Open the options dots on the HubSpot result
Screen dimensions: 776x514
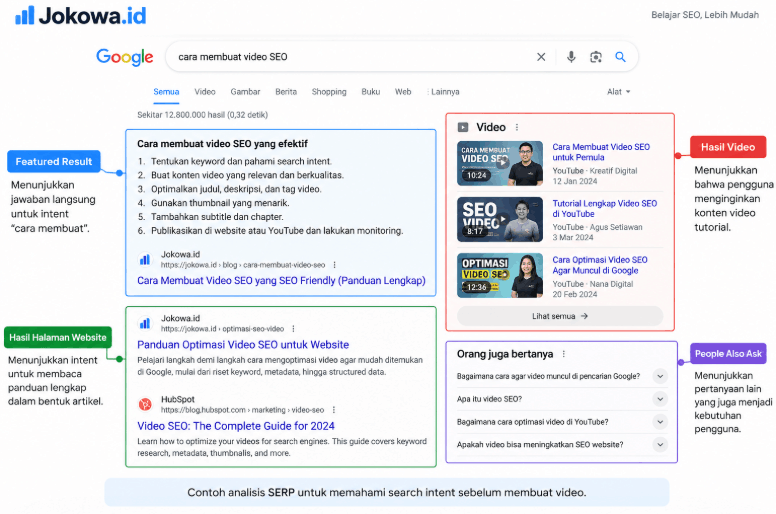tap(334, 410)
